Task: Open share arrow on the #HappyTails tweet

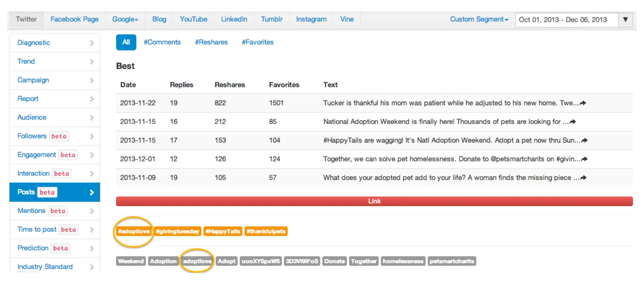Action: [x=584, y=140]
